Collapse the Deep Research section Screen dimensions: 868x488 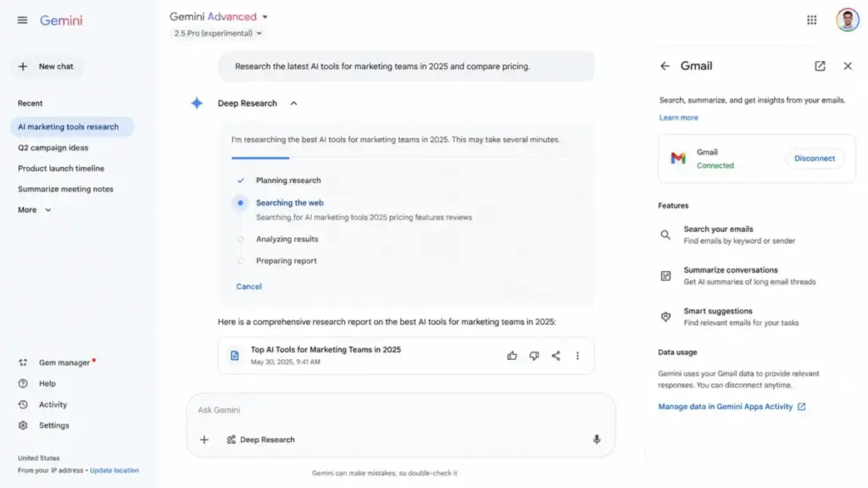pyautogui.click(x=294, y=103)
